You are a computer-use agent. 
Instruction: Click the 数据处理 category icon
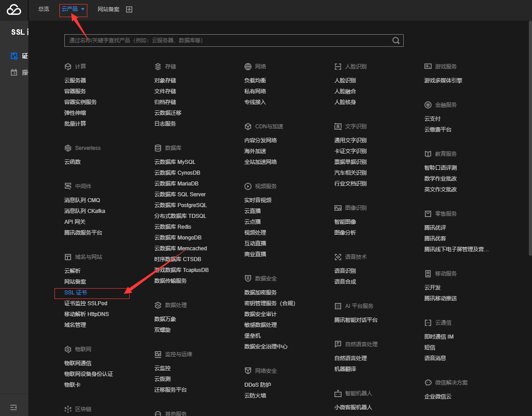(x=158, y=305)
